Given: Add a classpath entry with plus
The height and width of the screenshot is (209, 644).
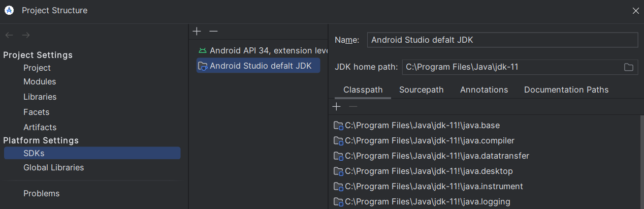Looking at the screenshot, I should [336, 107].
